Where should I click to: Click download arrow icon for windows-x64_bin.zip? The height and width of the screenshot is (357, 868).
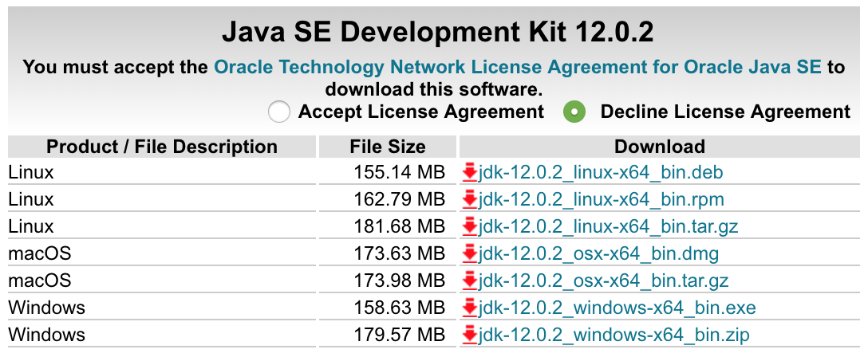click(x=469, y=335)
